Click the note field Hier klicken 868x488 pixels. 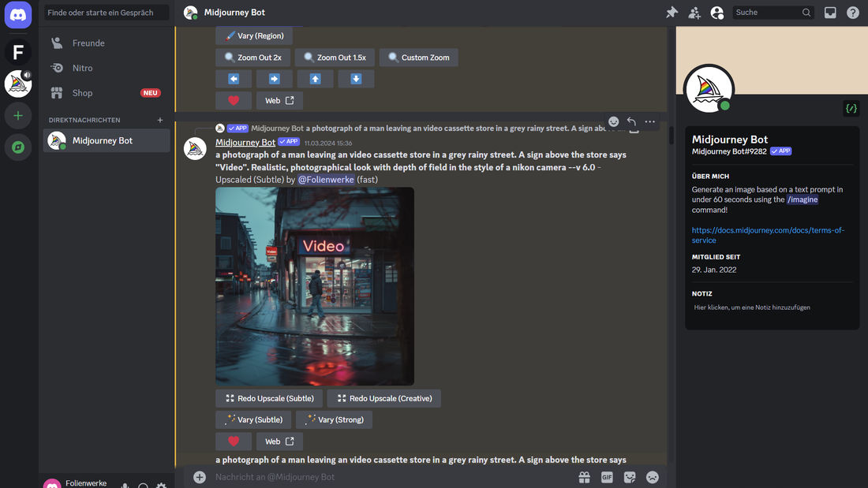tap(772, 307)
